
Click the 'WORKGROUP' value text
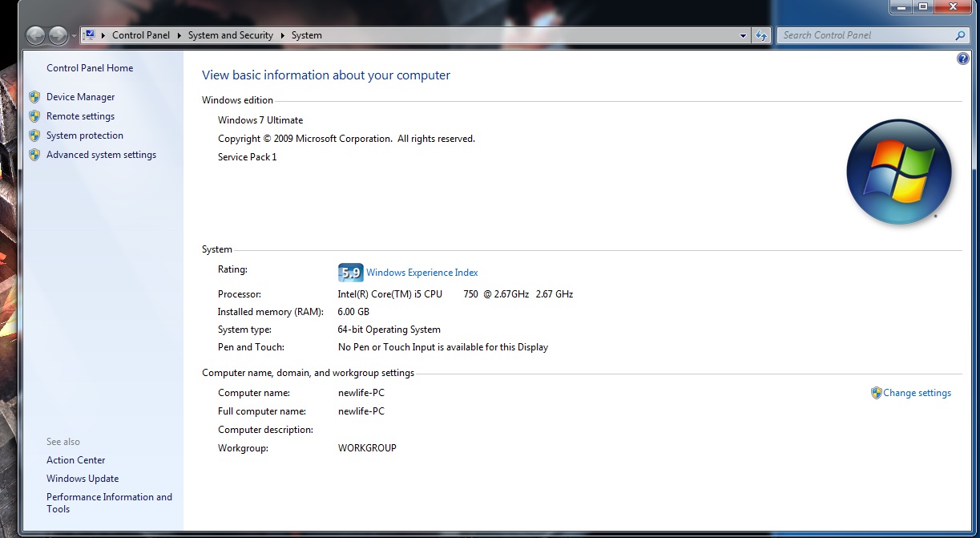[x=367, y=448]
